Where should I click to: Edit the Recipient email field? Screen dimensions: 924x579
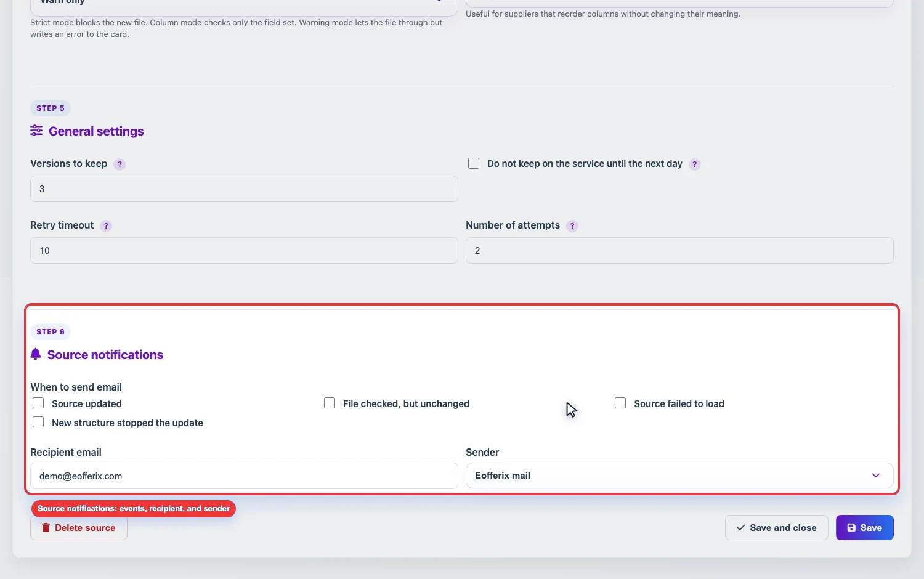tap(244, 476)
